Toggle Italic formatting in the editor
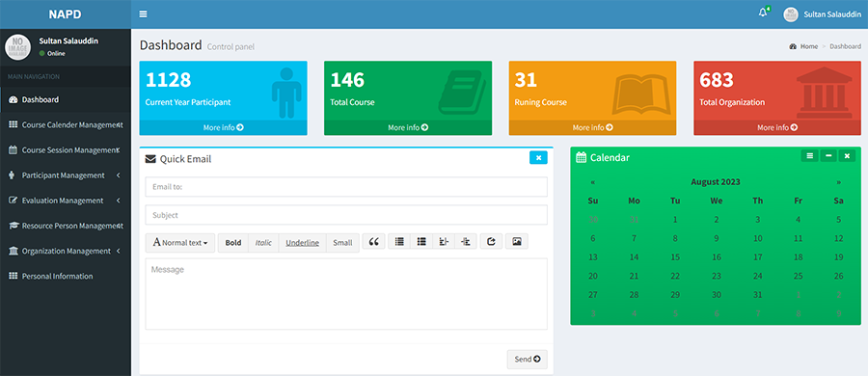This screenshot has width=868, height=376. point(263,243)
